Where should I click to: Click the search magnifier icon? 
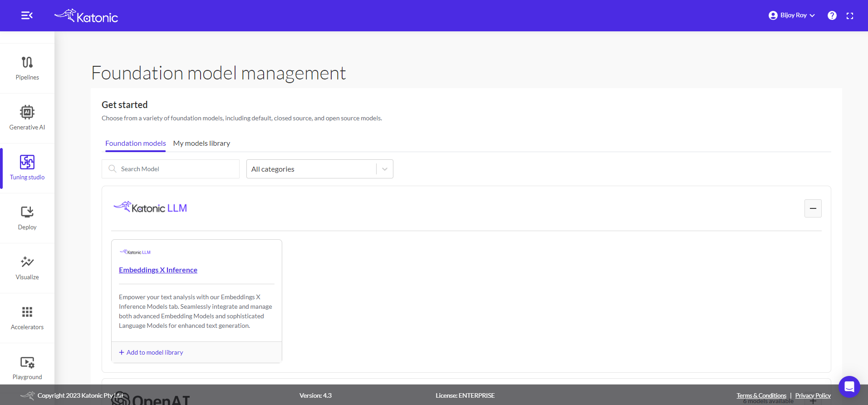[113, 169]
